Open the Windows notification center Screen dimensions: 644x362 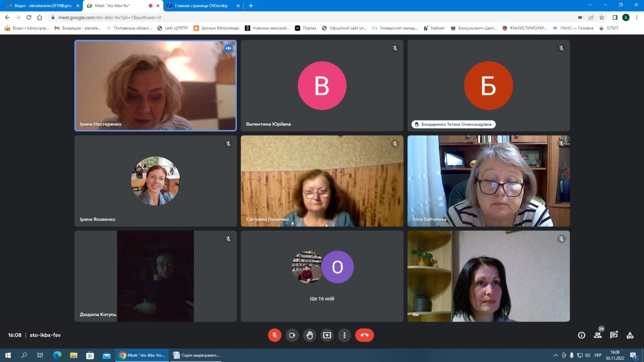coord(633,355)
